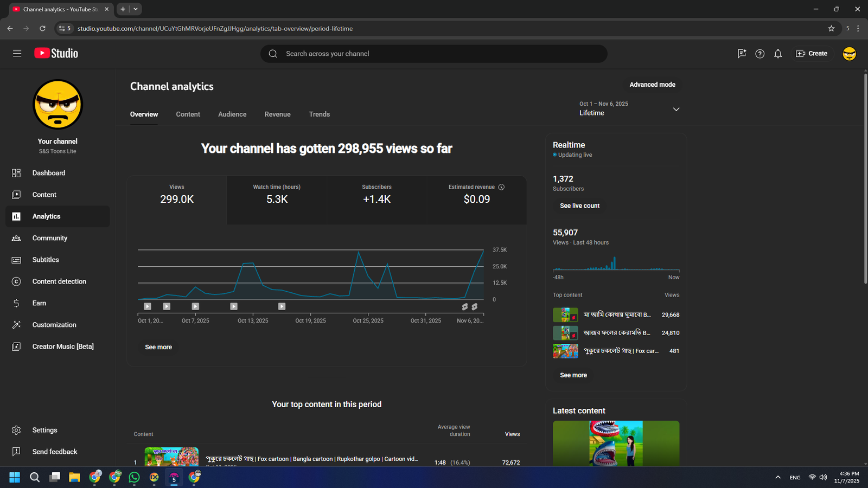This screenshot has width=868, height=488.
Task: Click the video marker under Oct 13, 2025
Action: [234, 306]
